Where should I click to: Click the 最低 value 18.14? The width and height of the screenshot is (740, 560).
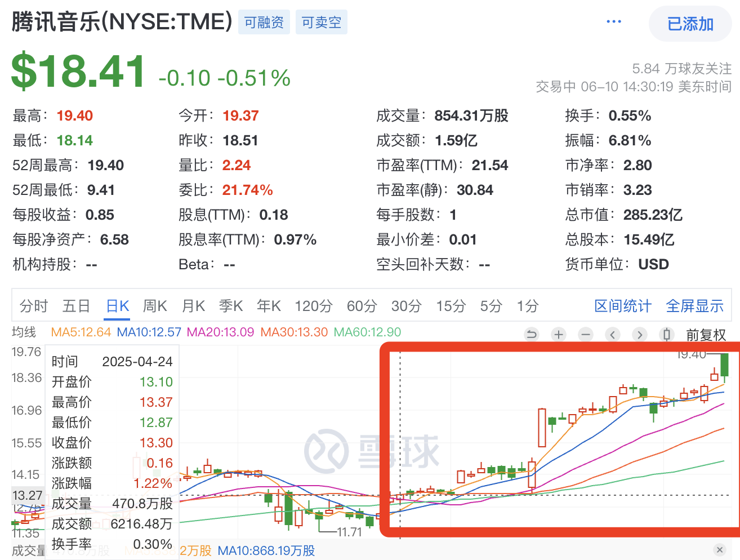74,140
